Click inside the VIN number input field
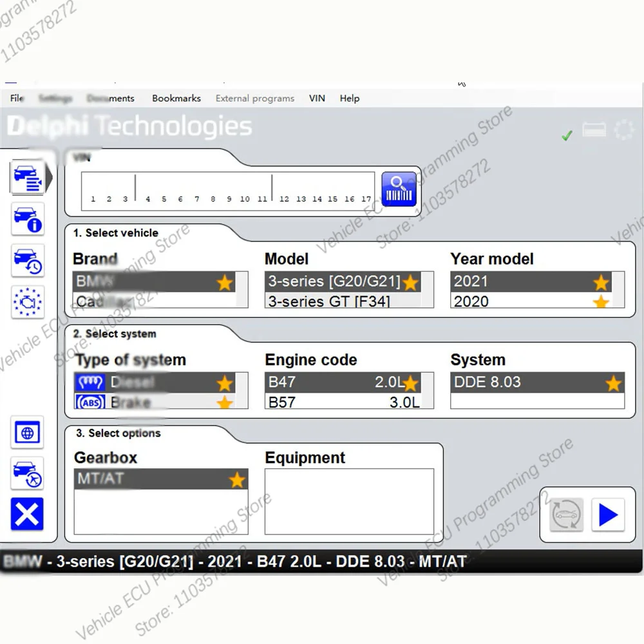 pos(228,191)
